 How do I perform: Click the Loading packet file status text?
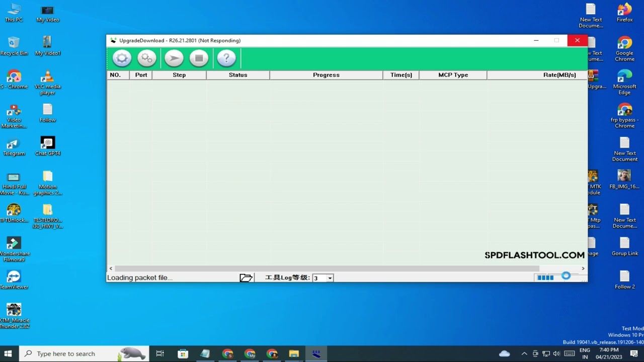140,278
